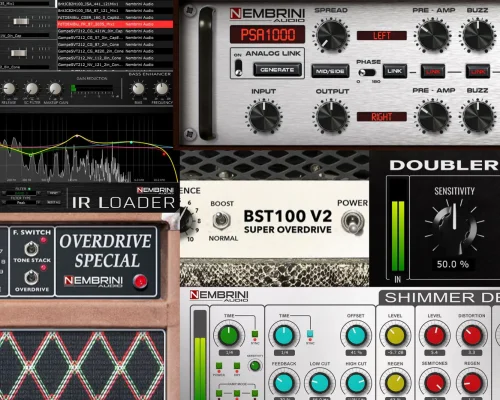Viewport: 500px width, 400px height.
Task: Click the INPUT knob on PSA1000
Action: pyautogui.click(x=264, y=117)
